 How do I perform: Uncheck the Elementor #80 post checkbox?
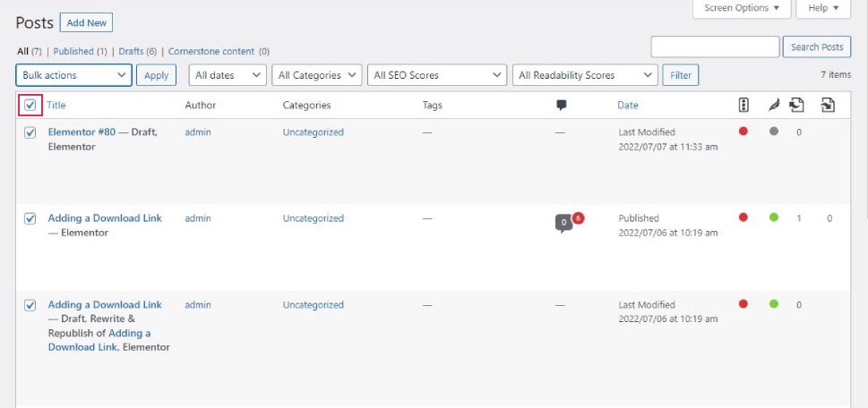pyautogui.click(x=30, y=132)
